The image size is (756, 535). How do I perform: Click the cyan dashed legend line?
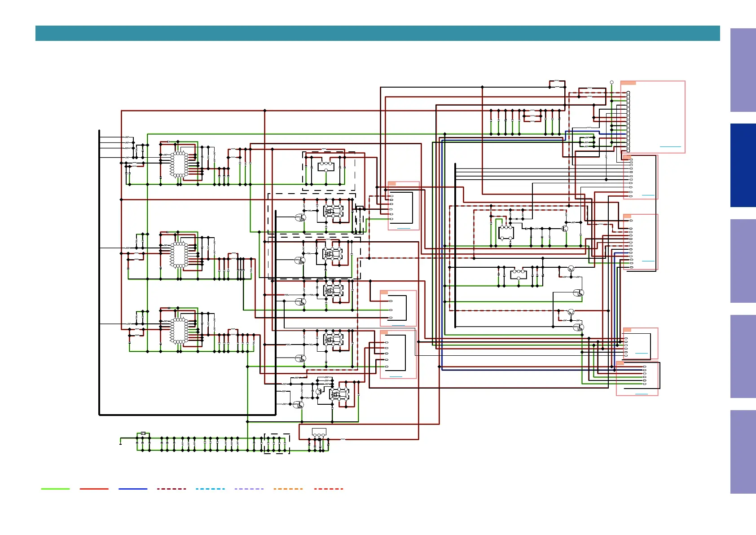click(211, 489)
